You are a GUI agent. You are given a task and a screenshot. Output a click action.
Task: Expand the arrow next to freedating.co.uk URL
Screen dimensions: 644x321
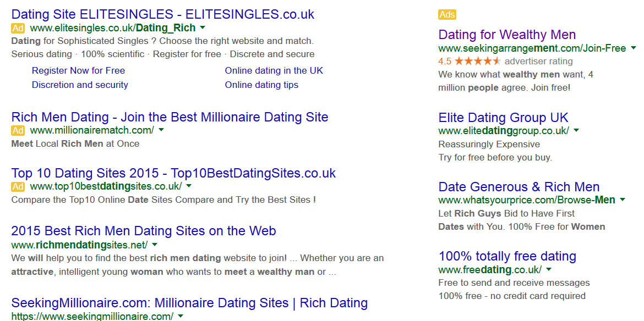[549, 269]
